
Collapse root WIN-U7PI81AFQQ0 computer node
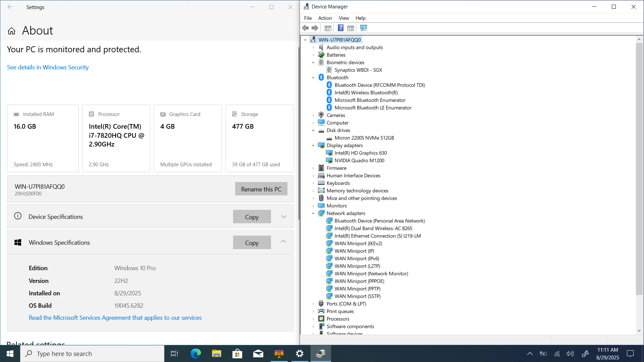(305, 40)
